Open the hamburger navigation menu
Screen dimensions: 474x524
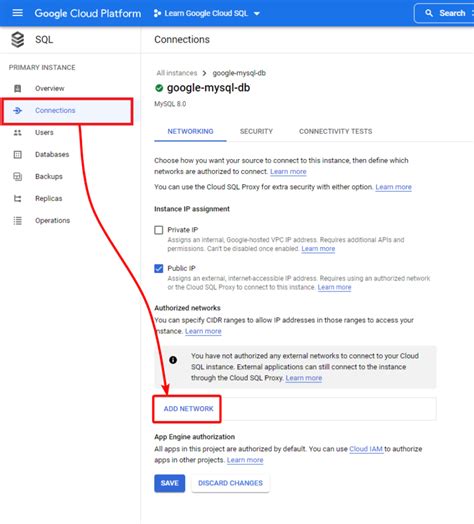click(x=17, y=13)
